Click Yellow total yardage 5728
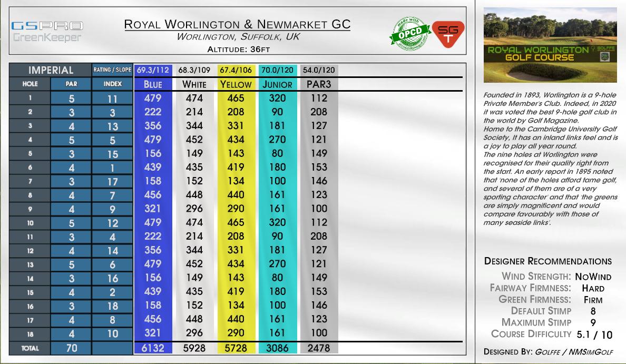Image resolution: width=626 pixels, height=364 pixels. pos(236,348)
